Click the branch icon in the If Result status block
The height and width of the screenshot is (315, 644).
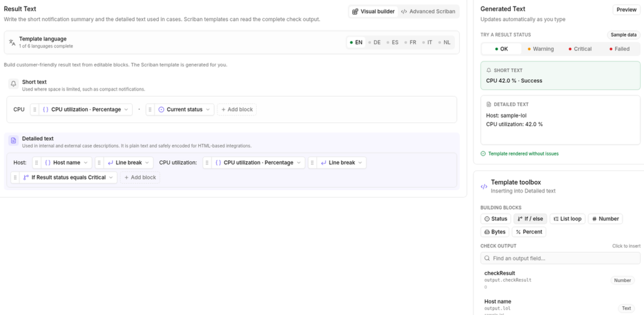coord(26,177)
